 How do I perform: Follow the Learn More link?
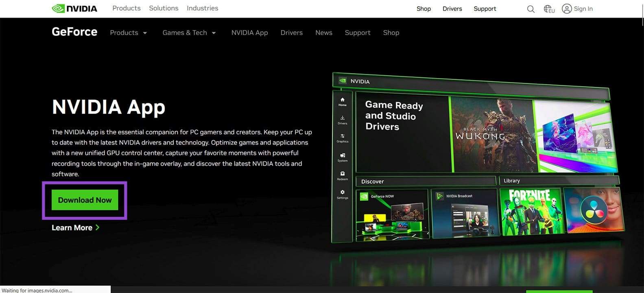[x=75, y=227]
